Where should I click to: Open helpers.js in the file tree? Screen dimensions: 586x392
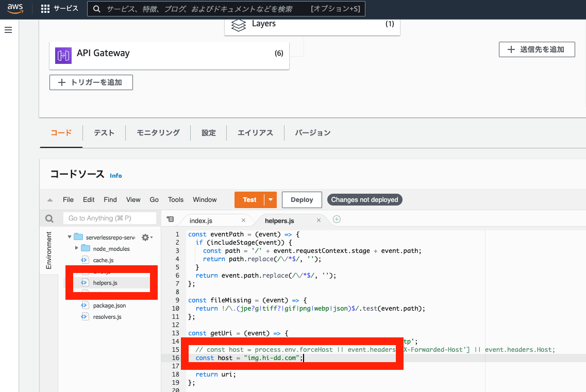click(x=105, y=283)
